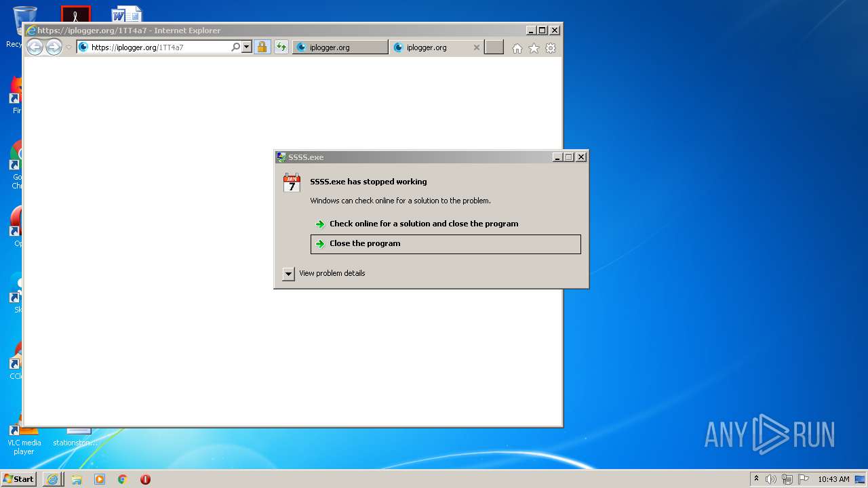Viewport: 868px width, 488px height.
Task: Go back with Internet Explorer back arrow
Action: pos(35,47)
